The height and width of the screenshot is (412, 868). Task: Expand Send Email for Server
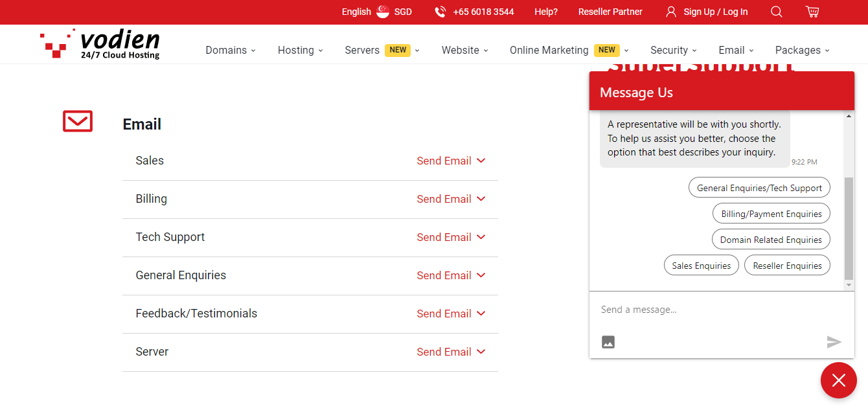coord(451,352)
